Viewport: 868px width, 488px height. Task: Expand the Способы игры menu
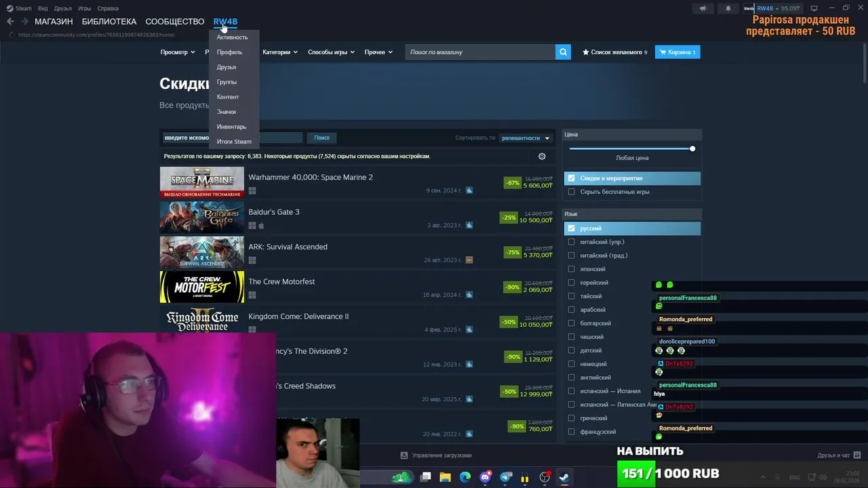pos(331,52)
